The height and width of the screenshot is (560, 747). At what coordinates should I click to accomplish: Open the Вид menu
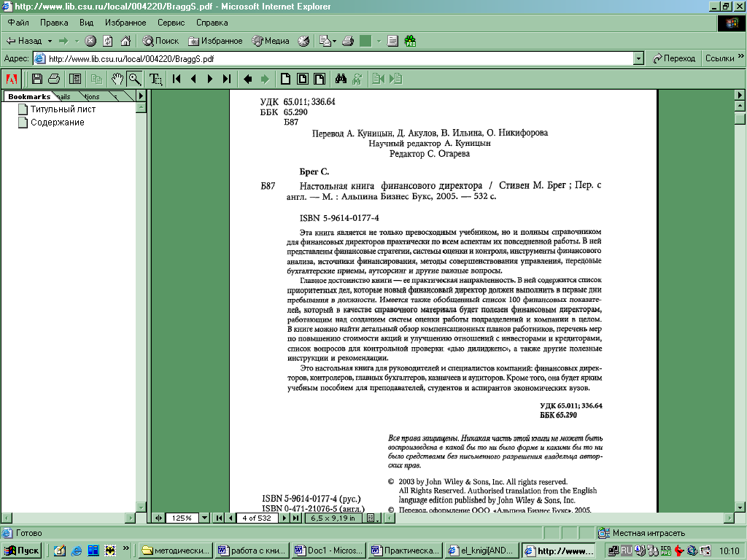[86, 23]
